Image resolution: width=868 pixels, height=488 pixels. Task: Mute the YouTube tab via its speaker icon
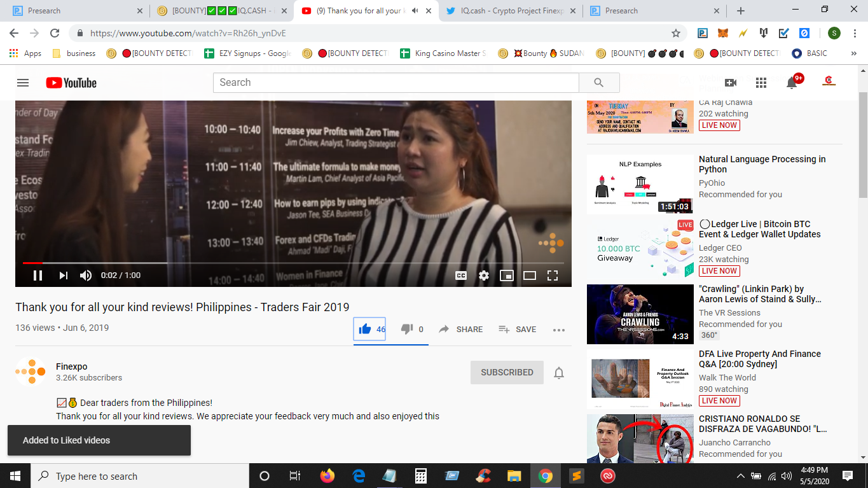[415, 11]
